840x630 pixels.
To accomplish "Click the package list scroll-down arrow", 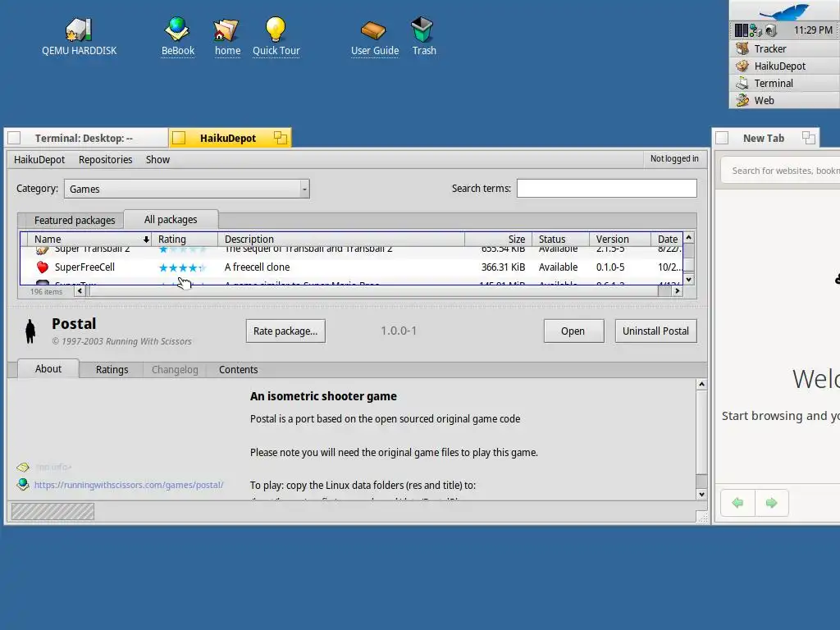I will pyautogui.click(x=689, y=279).
